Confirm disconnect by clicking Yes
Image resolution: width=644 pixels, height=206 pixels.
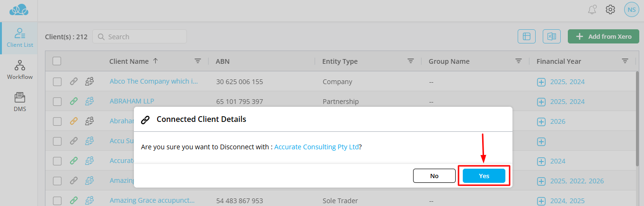(484, 176)
